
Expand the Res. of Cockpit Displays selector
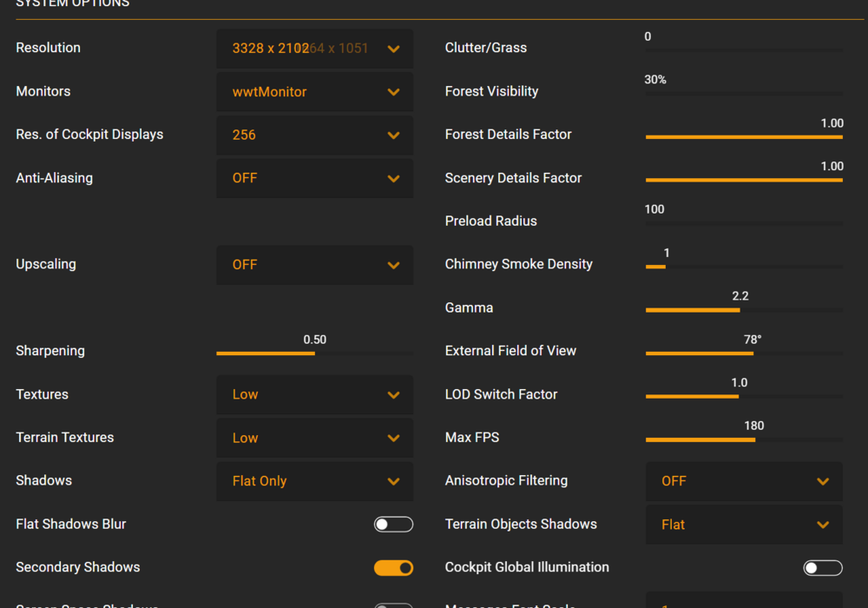pos(314,135)
